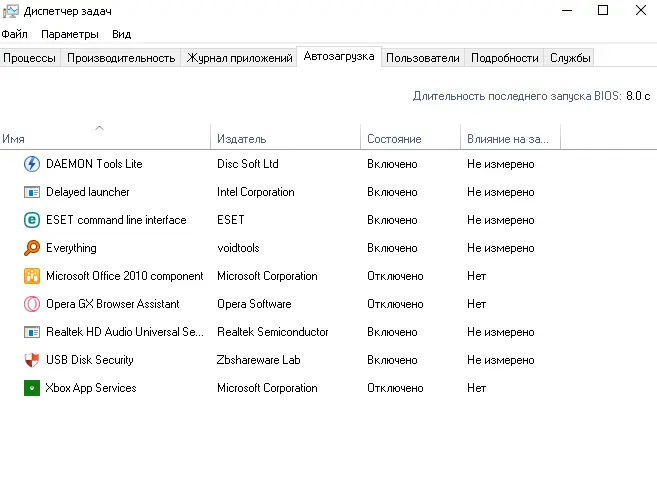The height and width of the screenshot is (488, 657).
Task: Click the Everything magnifier icon
Action: pyautogui.click(x=32, y=248)
